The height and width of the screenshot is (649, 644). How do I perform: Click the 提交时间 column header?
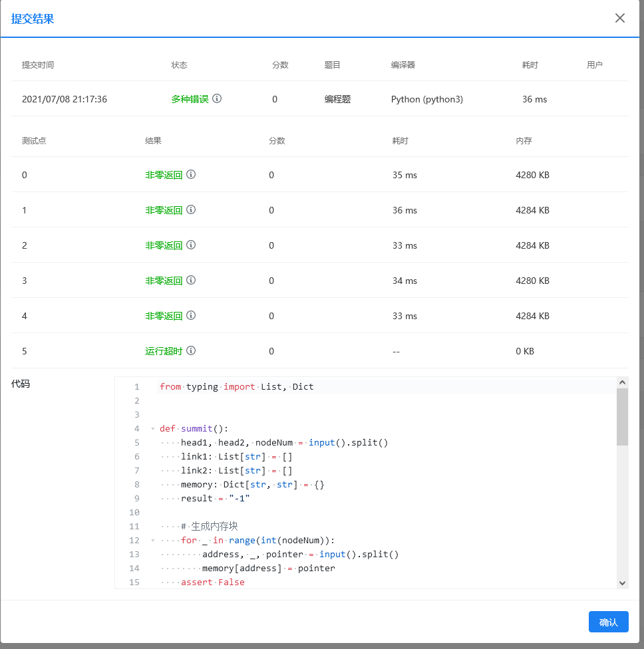[38, 65]
